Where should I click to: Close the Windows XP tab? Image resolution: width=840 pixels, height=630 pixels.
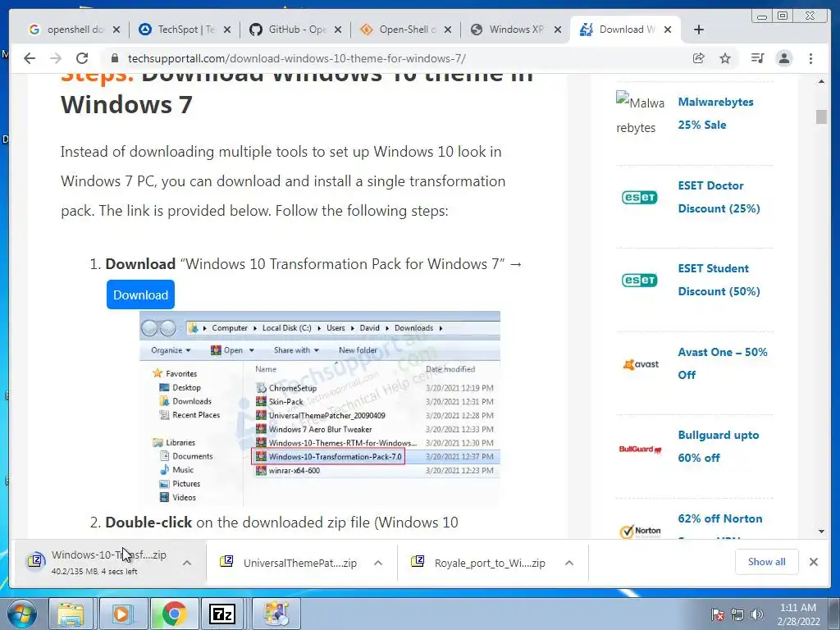(558, 30)
